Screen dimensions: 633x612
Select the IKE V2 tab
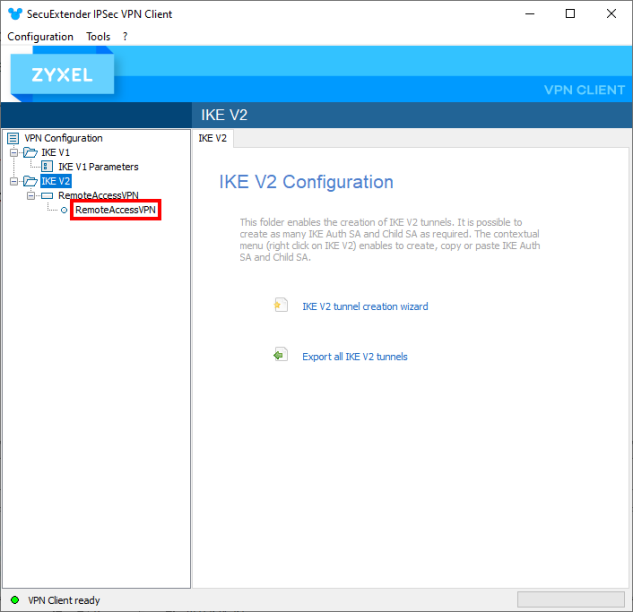tap(212, 138)
